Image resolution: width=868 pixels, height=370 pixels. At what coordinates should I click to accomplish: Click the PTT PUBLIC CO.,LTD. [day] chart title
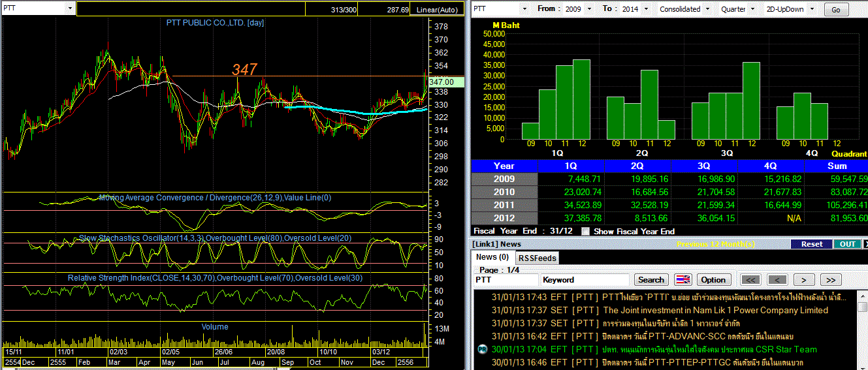point(214,22)
